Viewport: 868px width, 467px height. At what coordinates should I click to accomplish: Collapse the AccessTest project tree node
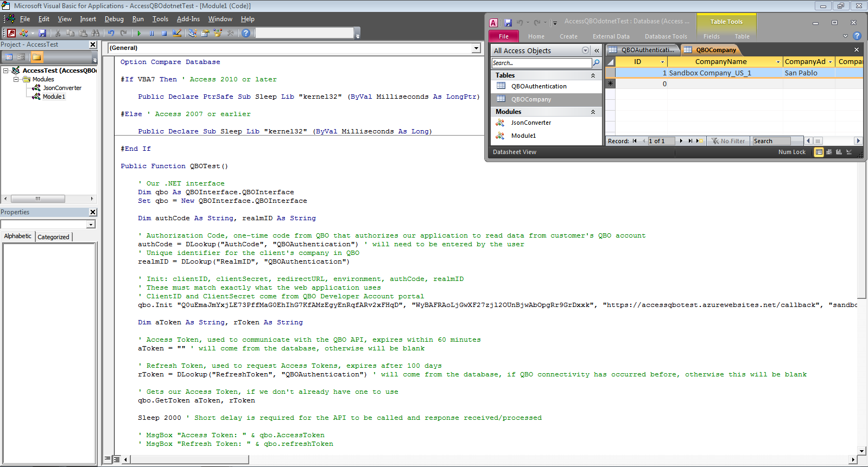point(5,71)
